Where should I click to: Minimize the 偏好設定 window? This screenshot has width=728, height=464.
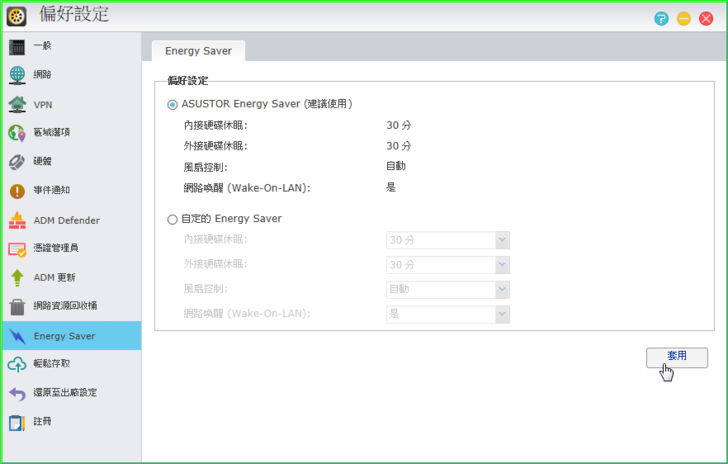click(x=683, y=19)
